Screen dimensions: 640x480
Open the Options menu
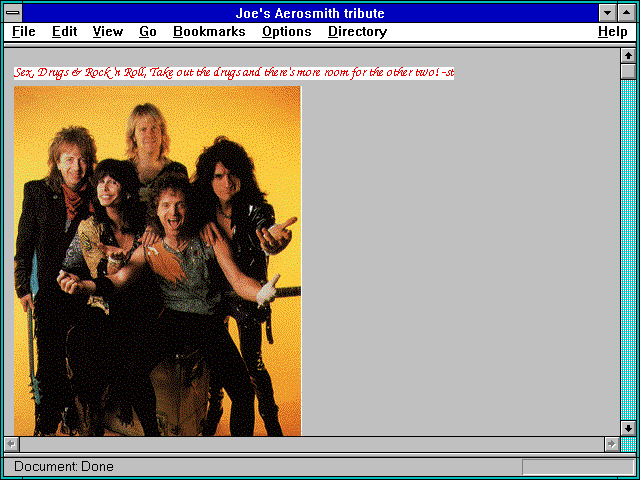click(287, 32)
